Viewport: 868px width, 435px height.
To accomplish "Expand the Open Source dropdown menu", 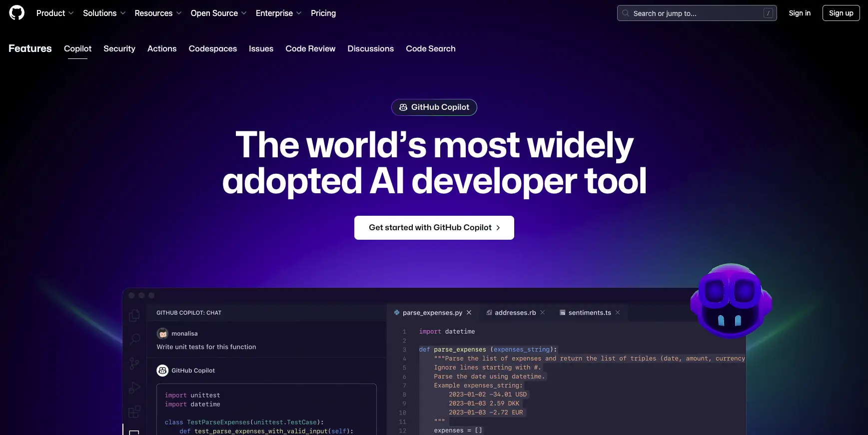I will (218, 13).
